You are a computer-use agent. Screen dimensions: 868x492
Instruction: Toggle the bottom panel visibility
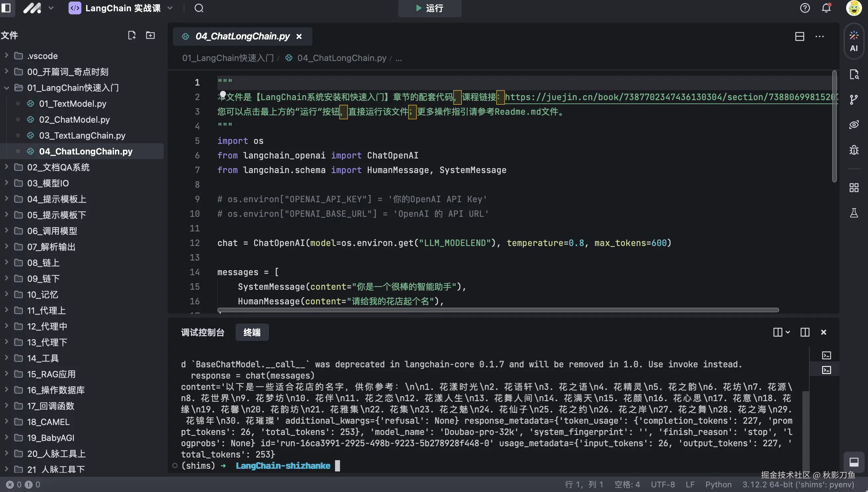click(854, 462)
